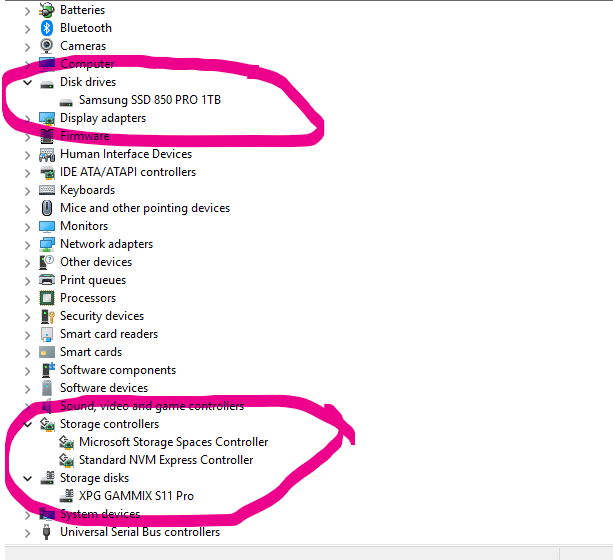The image size is (613, 560).
Task: Expand the Universal Serial Bus controllers node
Action: (27, 533)
